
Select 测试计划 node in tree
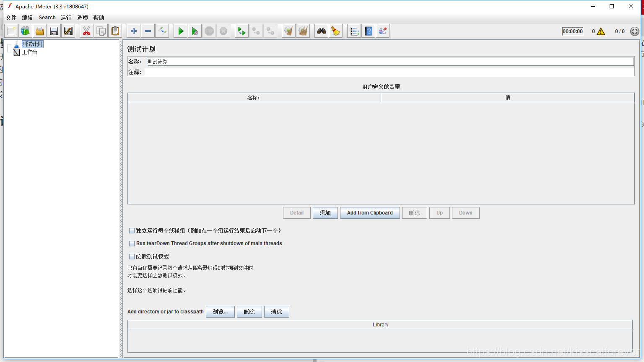(32, 44)
